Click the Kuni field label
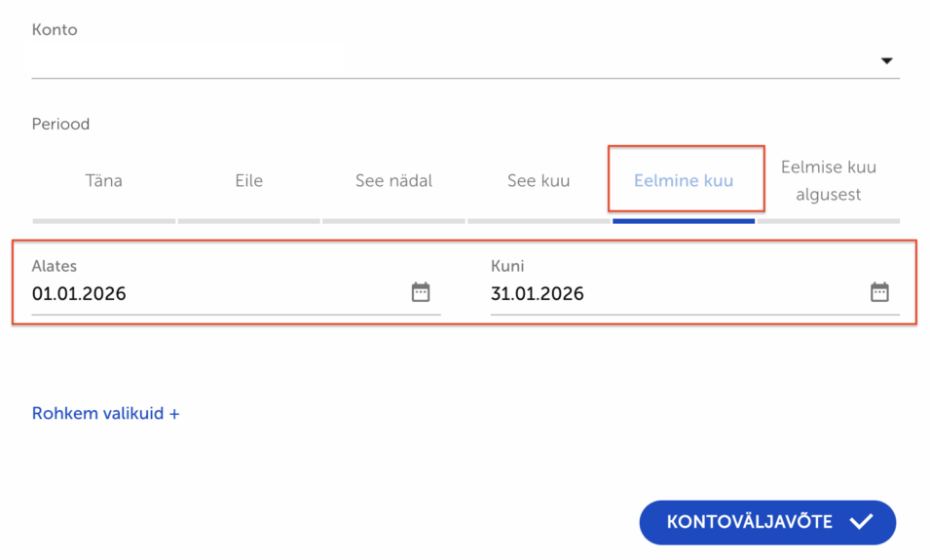The height and width of the screenshot is (560, 930). 507,266
